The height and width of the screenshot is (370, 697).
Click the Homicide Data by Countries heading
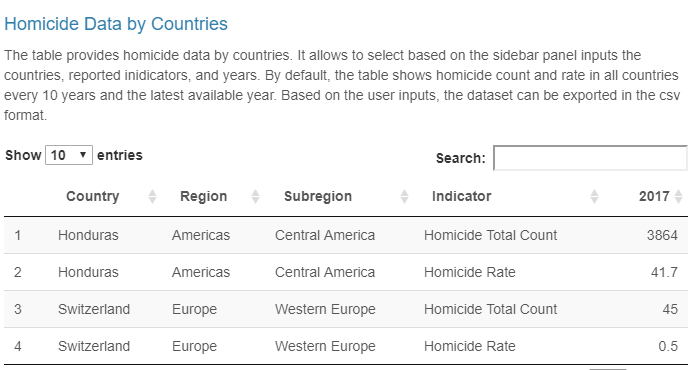pos(116,24)
